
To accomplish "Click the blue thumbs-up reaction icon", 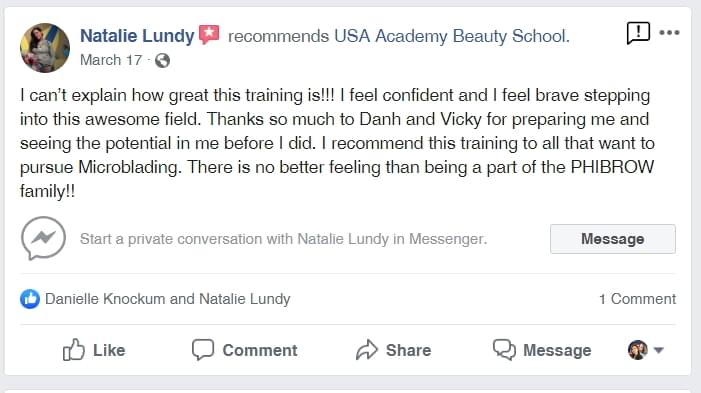I will [x=30, y=299].
